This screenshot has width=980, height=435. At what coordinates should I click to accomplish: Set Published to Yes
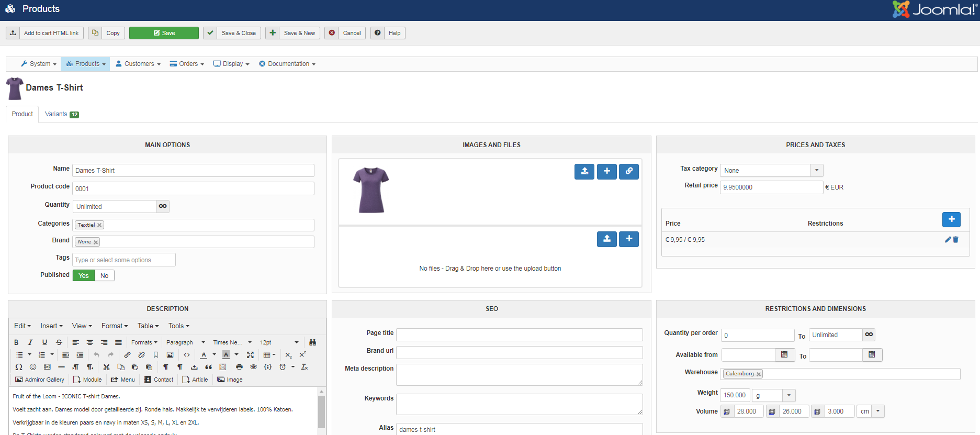point(84,276)
